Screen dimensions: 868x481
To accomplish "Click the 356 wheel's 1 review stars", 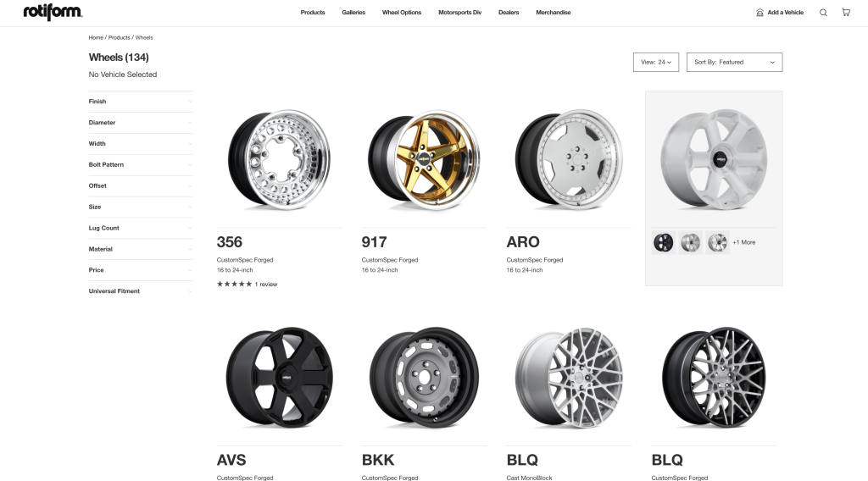I will point(234,285).
